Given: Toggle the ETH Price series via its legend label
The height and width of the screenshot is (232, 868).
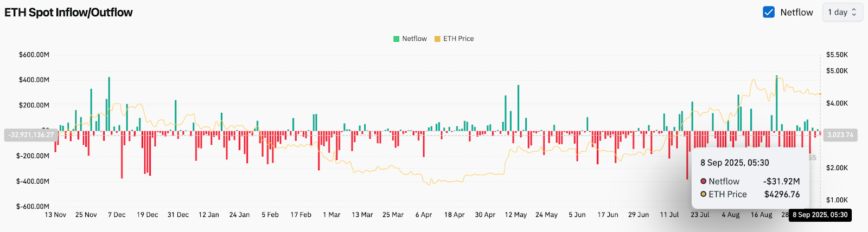Looking at the screenshot, I should click(x=458, y=39).
